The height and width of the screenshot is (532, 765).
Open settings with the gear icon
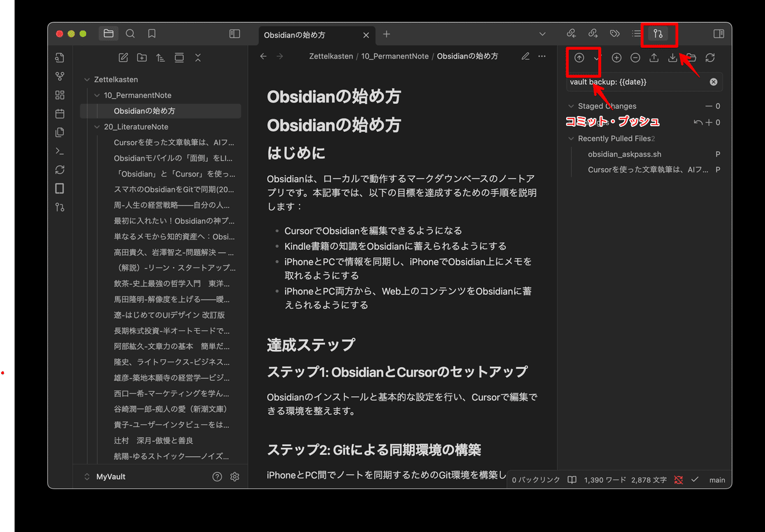point(235,477)
